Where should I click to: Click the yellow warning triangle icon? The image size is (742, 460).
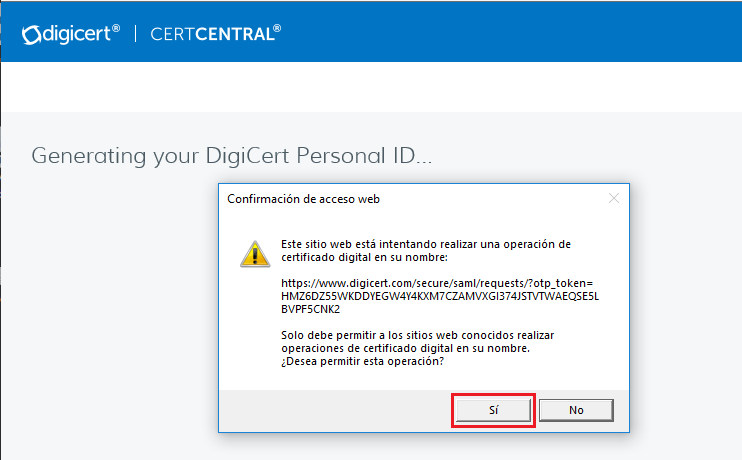tap(254, 253)
